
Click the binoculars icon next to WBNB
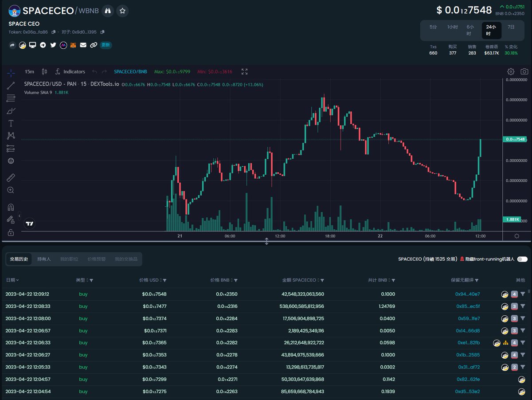point(108,11)
